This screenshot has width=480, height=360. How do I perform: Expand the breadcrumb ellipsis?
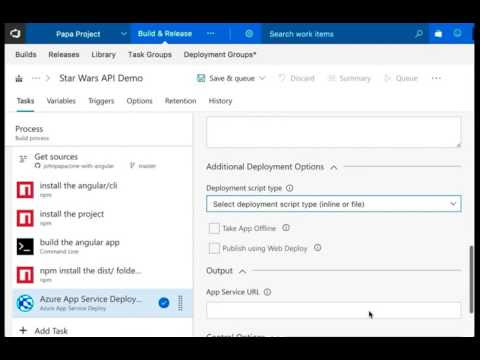pos(36,78)
